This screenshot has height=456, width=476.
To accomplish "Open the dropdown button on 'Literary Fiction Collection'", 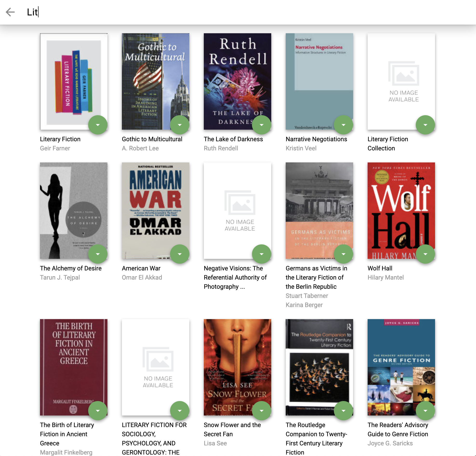I will (425, 125).
